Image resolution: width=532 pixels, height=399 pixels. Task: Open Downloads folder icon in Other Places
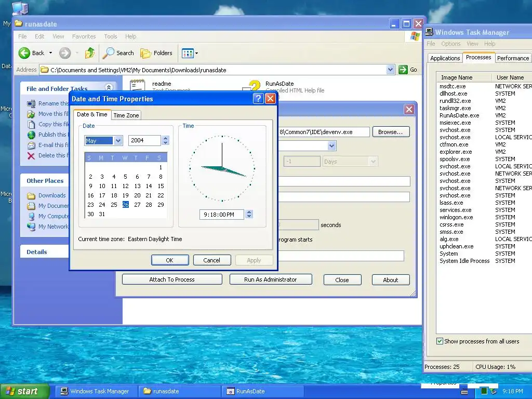click(x=31, y=195)
